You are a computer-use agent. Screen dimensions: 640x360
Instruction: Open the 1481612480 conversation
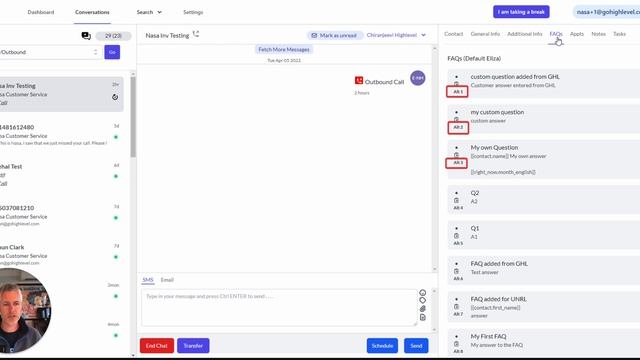62,135
